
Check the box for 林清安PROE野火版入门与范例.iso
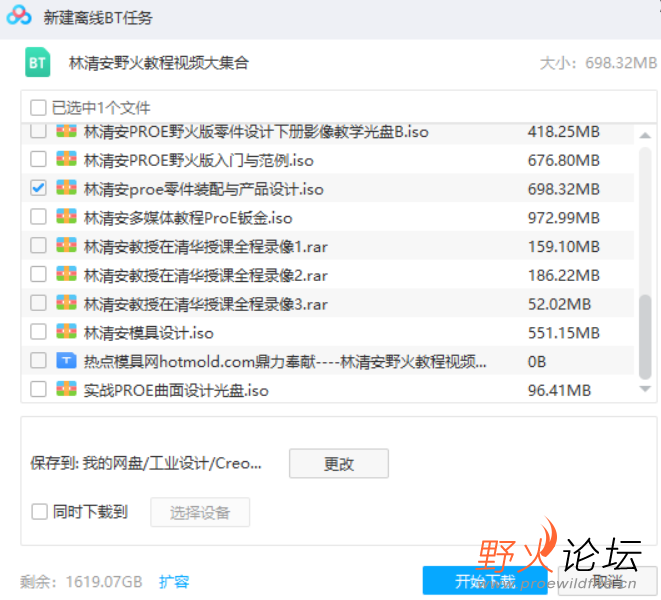click(38, 159)
